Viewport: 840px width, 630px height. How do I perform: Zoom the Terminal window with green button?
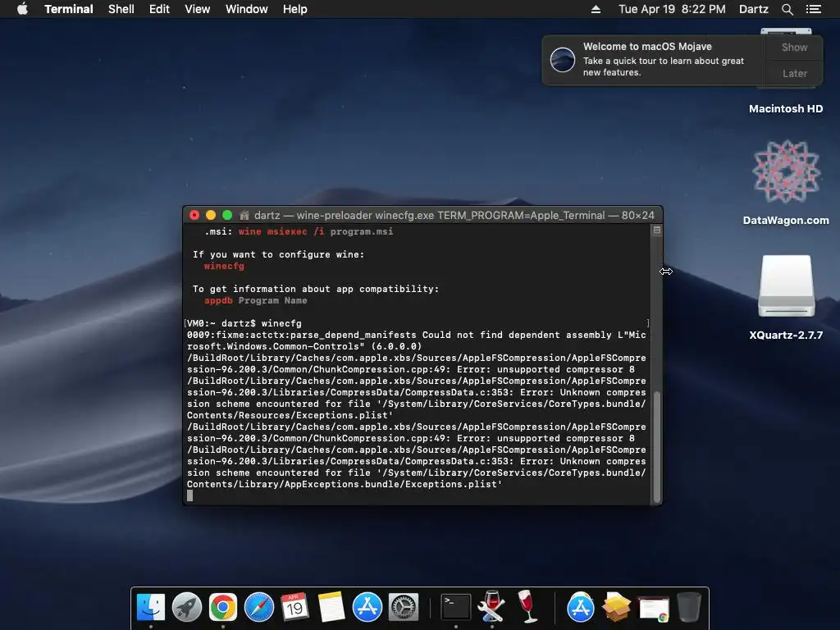tap(227, 216)
